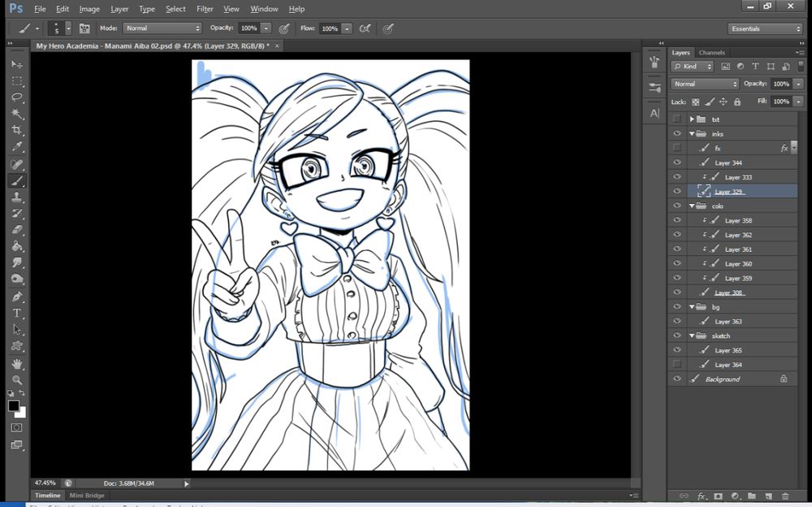
Task: Select the History Brush tool
Action: (x=16, y=213)
